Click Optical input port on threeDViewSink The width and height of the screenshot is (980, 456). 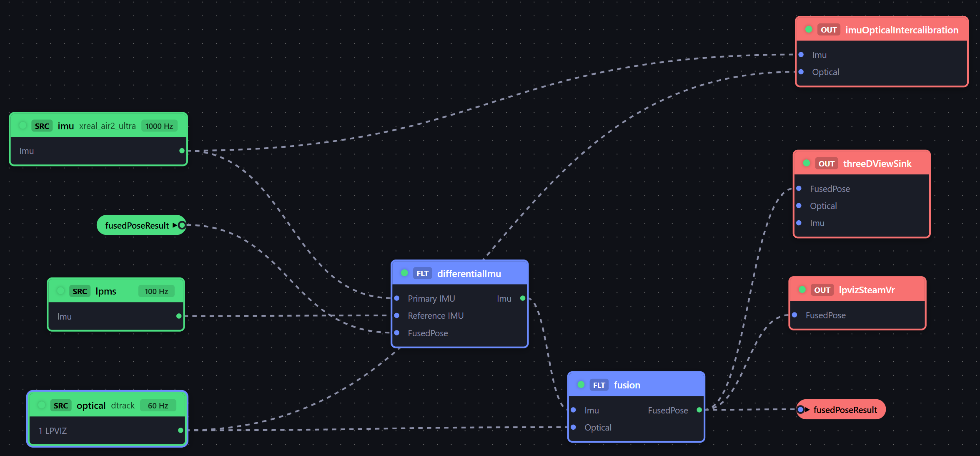tap(799, 206)
